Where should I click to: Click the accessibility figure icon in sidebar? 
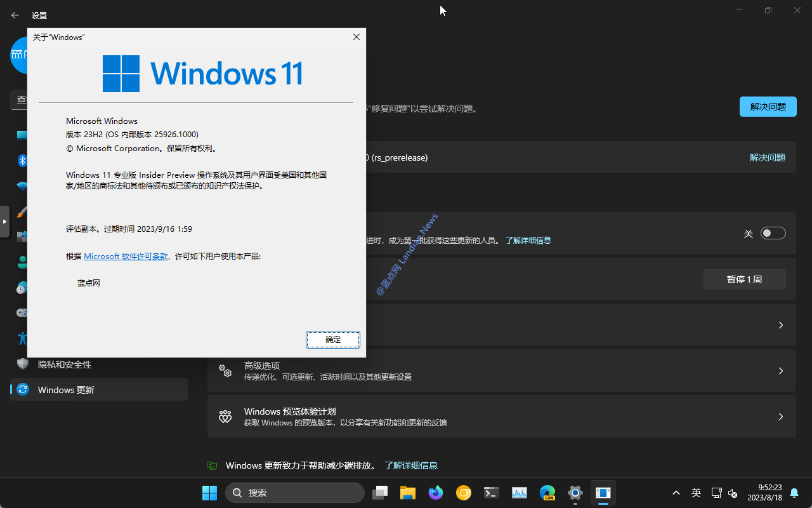pyautogui.click(x=22, y=338)
